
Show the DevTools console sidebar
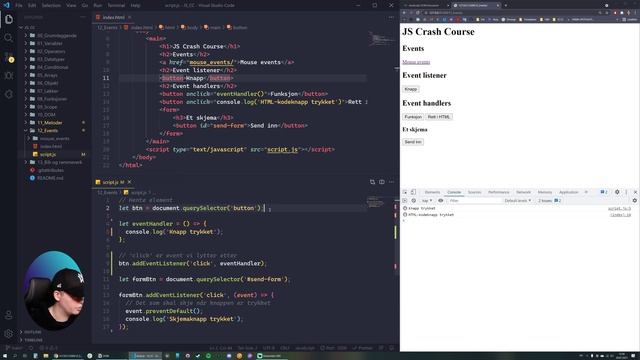point(405,200)
